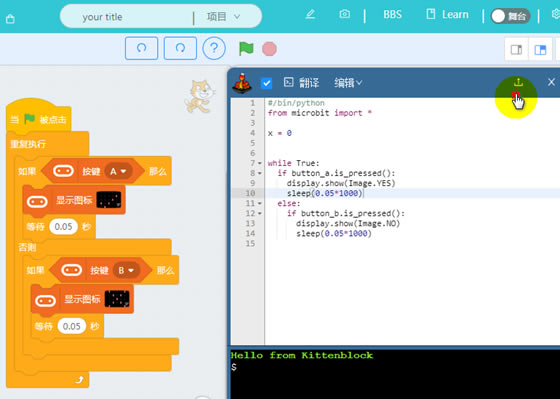560x399 pixels.
Task: Click the shopping bag icon at top left
Action: [10, 19]
